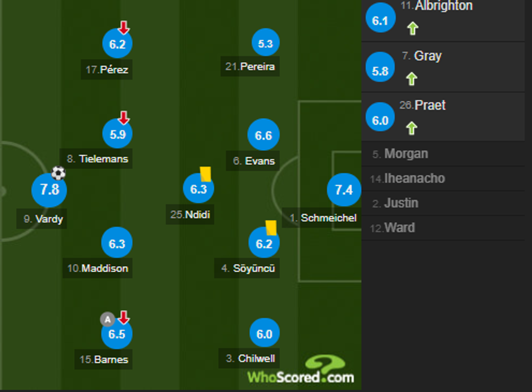Click Ndidi's yellow card icon

coord(205,174)
